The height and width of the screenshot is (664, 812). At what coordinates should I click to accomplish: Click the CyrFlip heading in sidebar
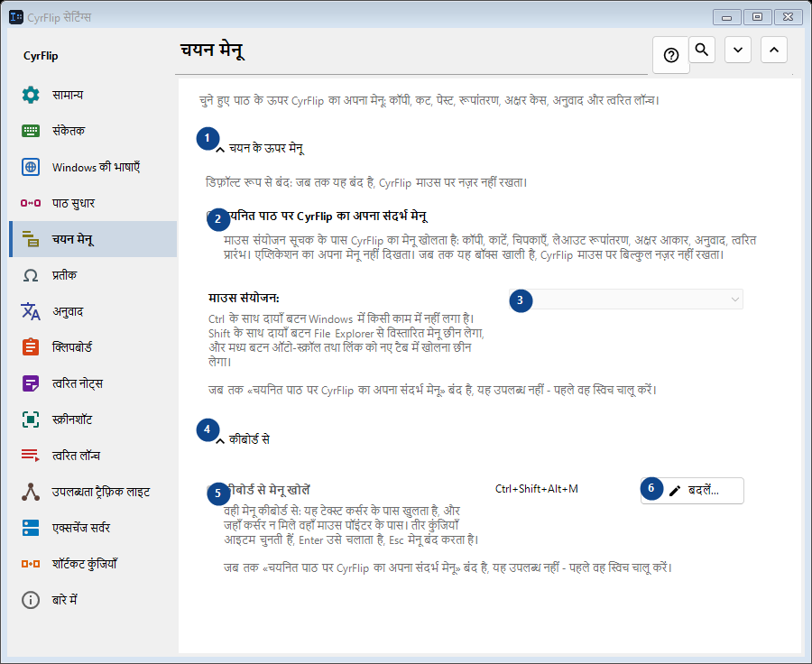click(41, 56)
